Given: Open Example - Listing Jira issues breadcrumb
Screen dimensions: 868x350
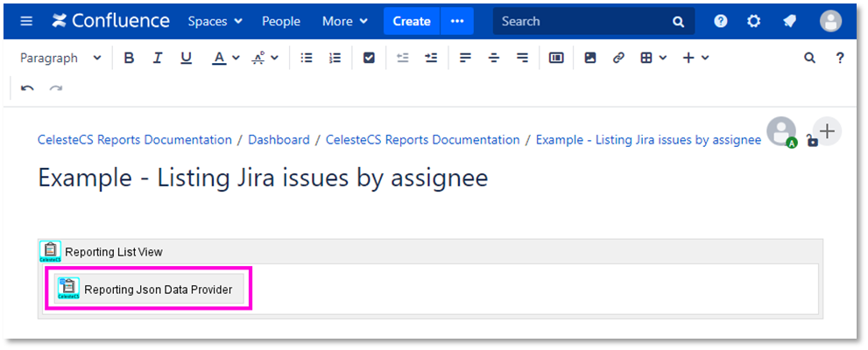Looking at the screenshot, I should [x=648, y=140].
